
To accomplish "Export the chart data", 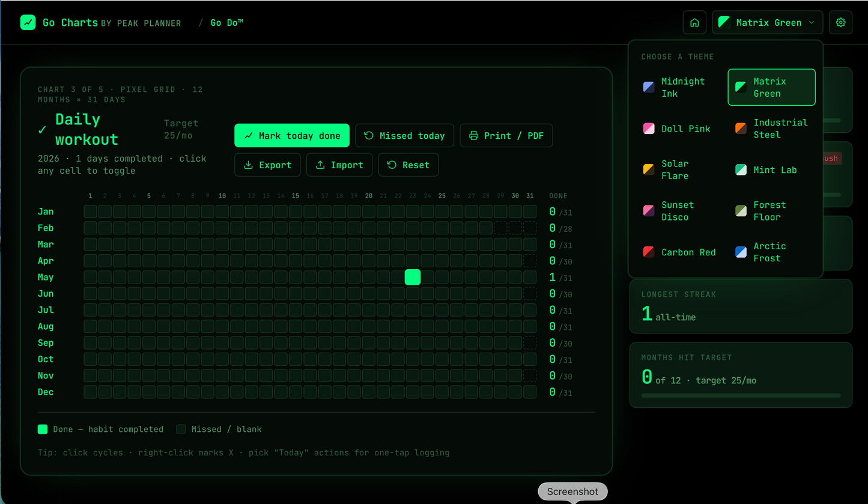I will (x=267, y=165).
